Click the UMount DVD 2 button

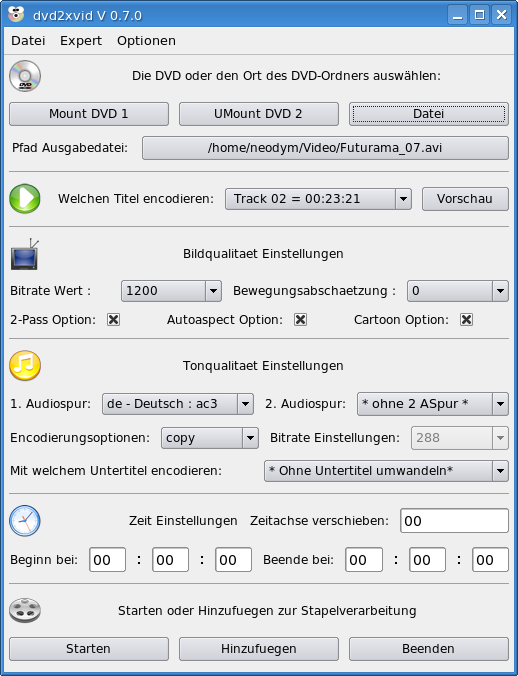259,114
